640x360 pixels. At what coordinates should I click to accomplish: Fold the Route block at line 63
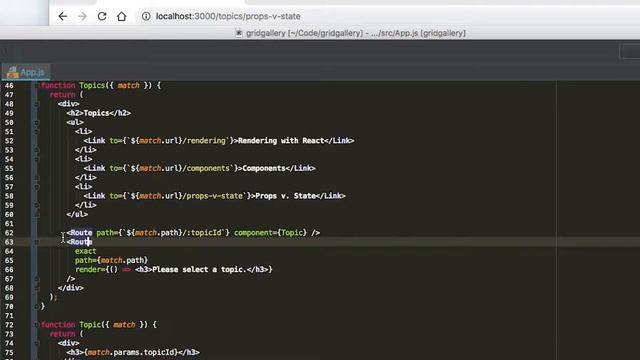click(x=36, y=242)
